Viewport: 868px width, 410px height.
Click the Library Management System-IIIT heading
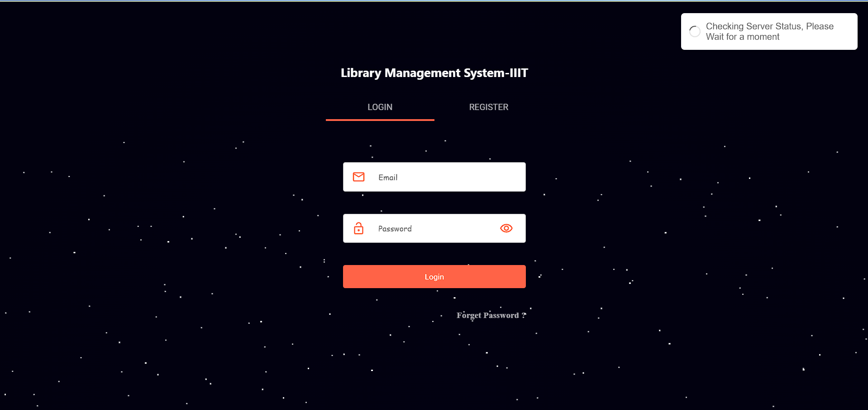tap(434, 73)
